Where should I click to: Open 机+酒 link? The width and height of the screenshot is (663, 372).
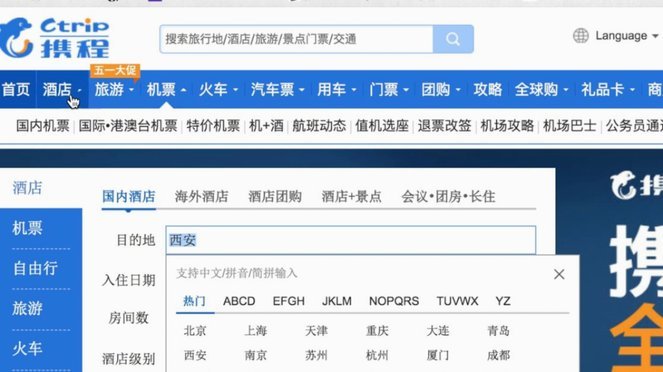[x=266, y=126]
